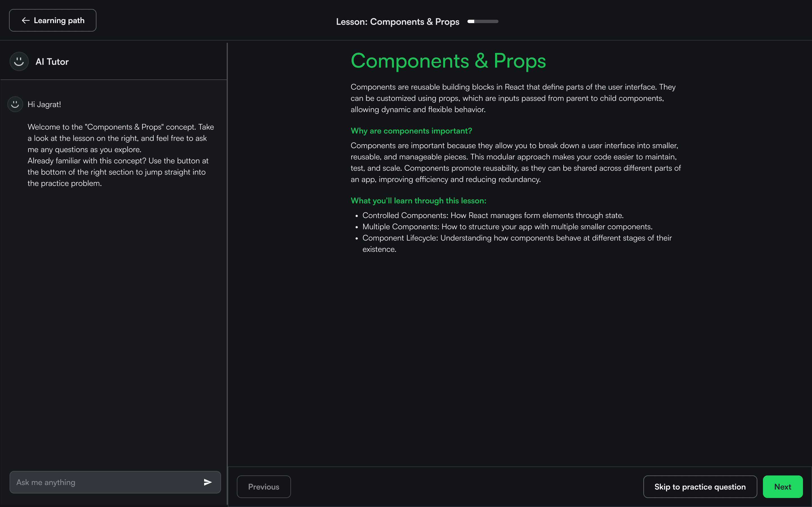Click the back arrow in Learning path button

click(25, 21)
